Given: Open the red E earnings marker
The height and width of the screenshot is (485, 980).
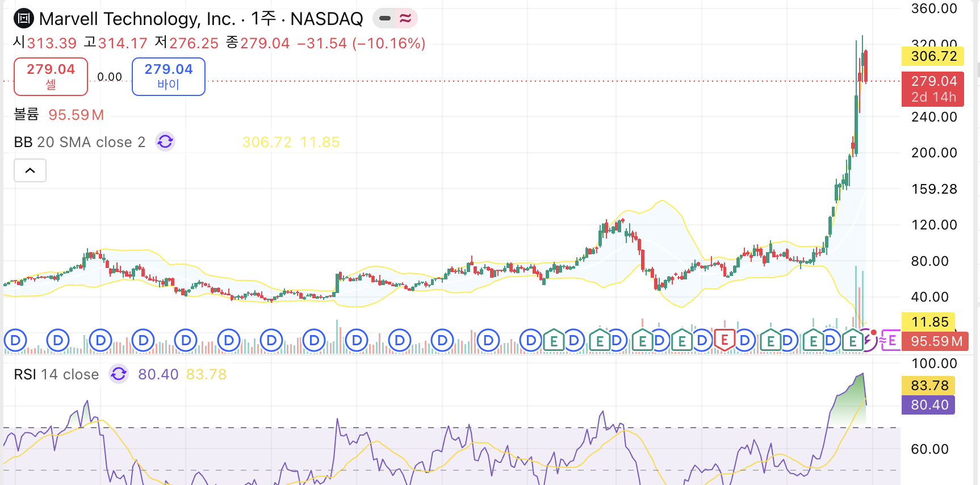Looking at the screenshot, I should tap(724, 341).
